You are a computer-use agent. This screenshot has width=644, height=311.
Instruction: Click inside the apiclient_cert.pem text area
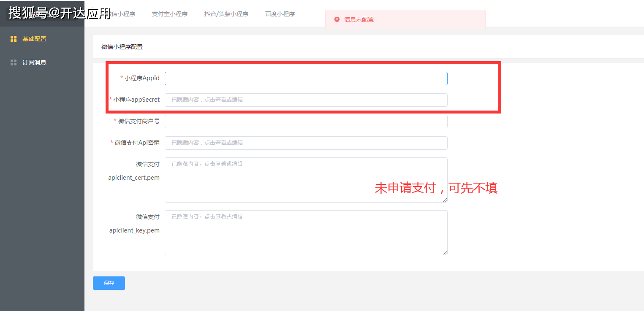(306, 180)
